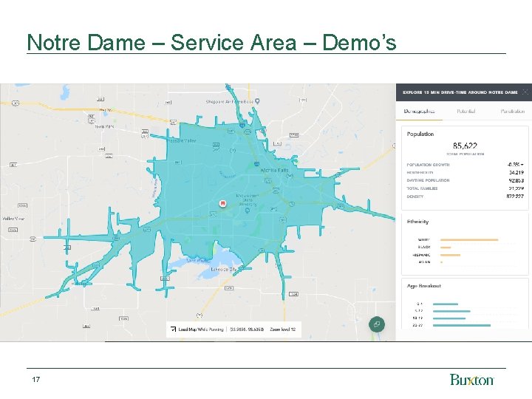Close the Explore drive-time panel
The image size is (532, 399).
click(525, 92)
